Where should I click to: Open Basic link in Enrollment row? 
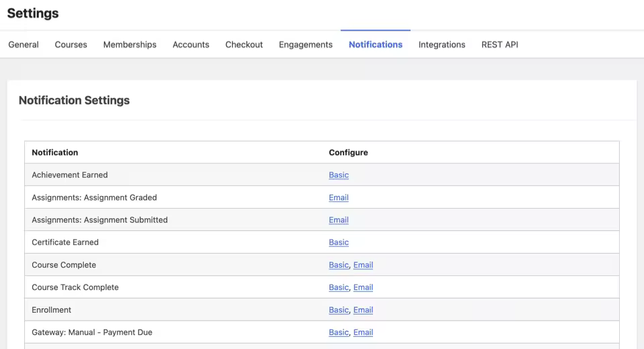[338, 310]
